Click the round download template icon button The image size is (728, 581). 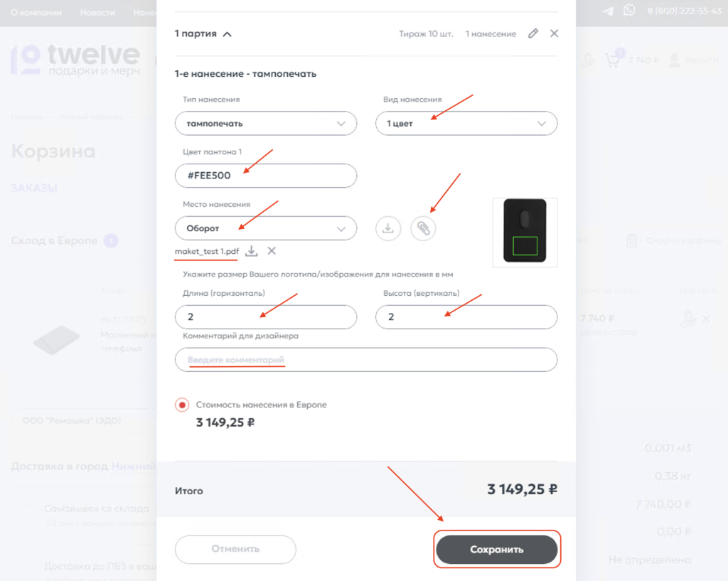388,228
